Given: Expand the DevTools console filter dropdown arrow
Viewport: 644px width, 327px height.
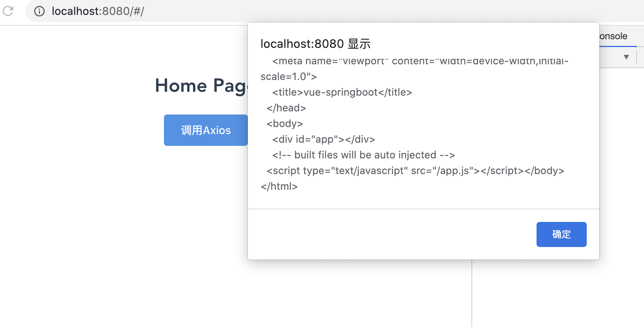Looking at the screenshot, I should pos(626,57).
